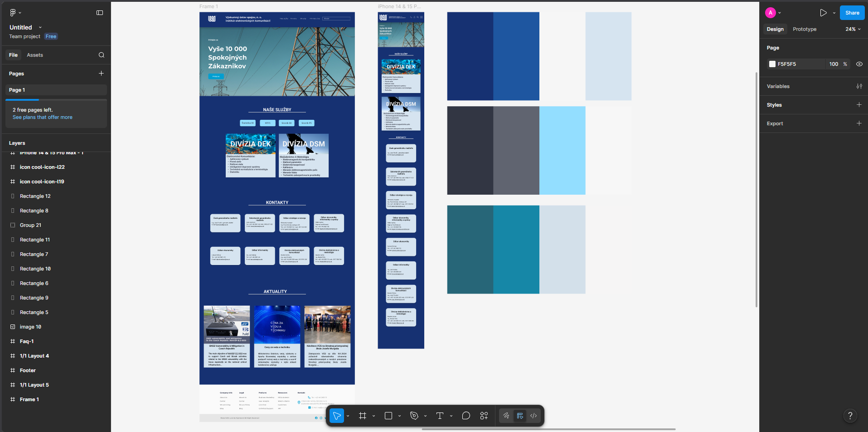Select the Rectangle shape tool
The height and width of the screenshot is (432, 868).
(x=388, y=416)
